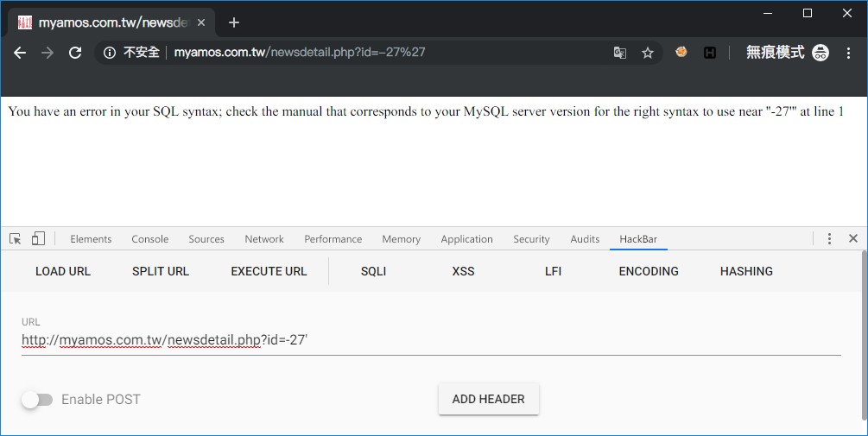View site info for the insecure connection
Screen dimensions: 868x436
coord(110,53)
